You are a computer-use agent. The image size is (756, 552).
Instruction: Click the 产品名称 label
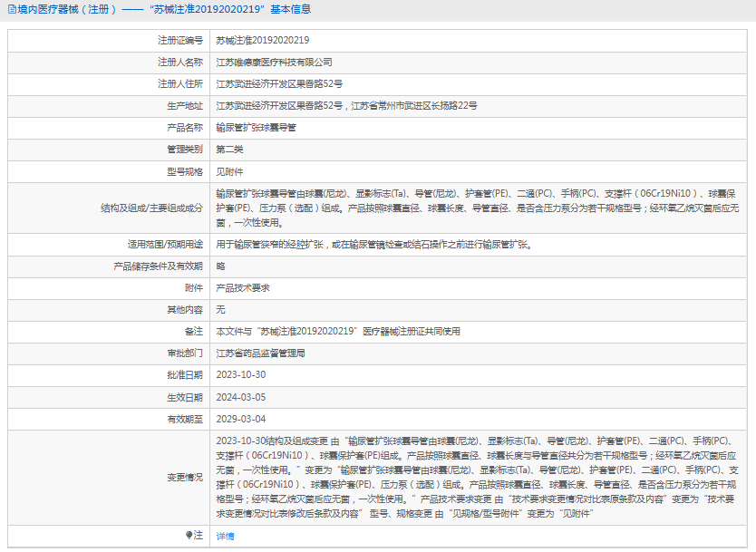coord(185,128)
